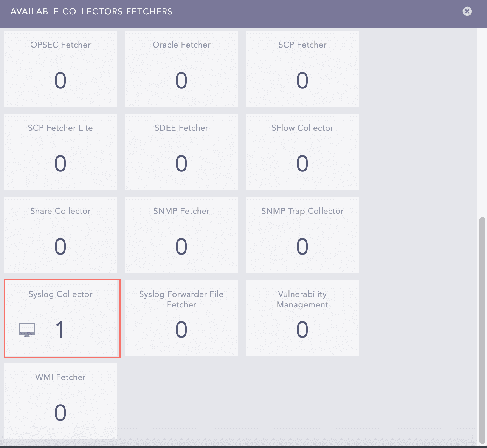Open the SFlow Collector tile

click(302, 152)
